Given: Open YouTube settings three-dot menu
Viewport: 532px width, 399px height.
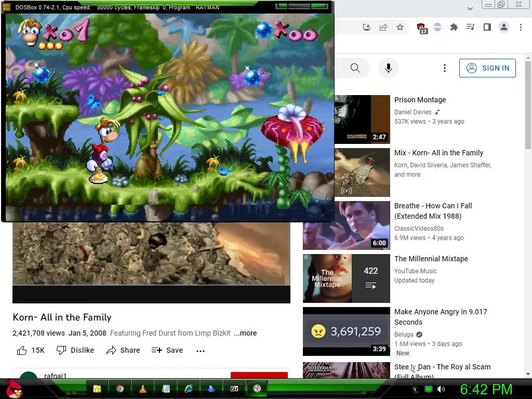Looking at the screenshot, I should coord(445,68).
